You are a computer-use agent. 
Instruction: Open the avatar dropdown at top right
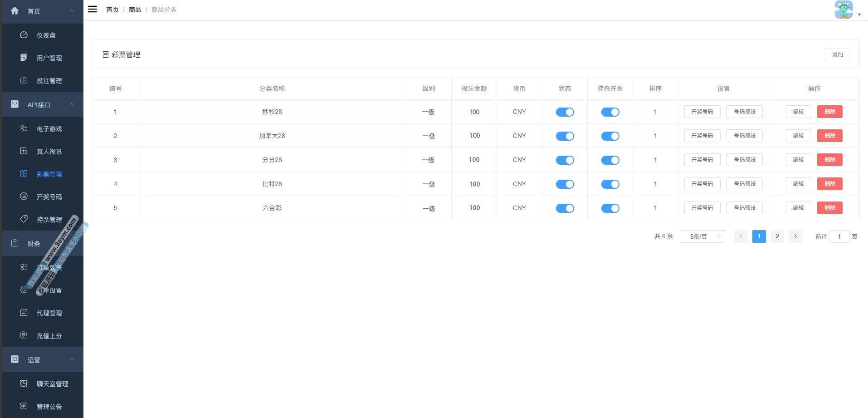(x=844, y=10)
